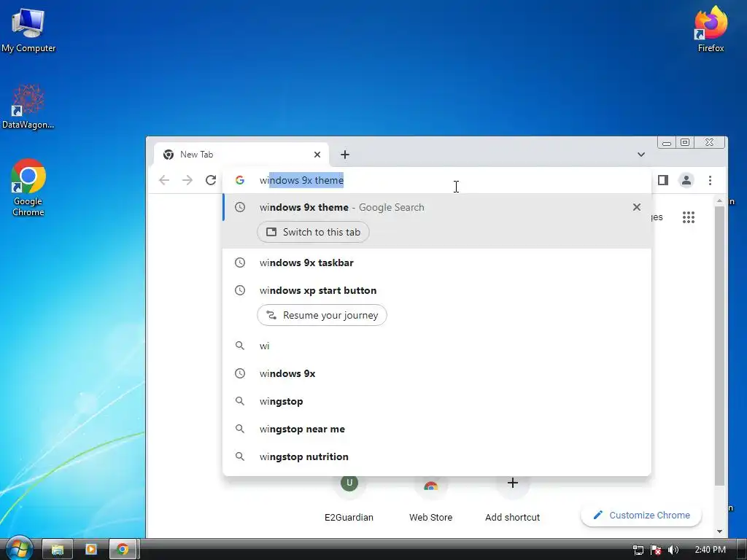The width and height of the screenshot is (747, 560).
Task: Select the windows 9x history suggestion
Action: (437, 373)
